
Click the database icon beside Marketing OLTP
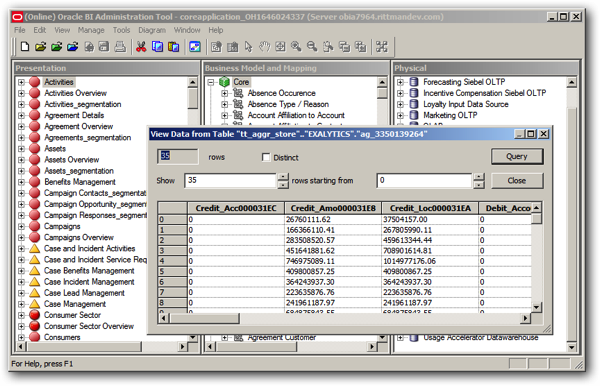pos(414,115)
